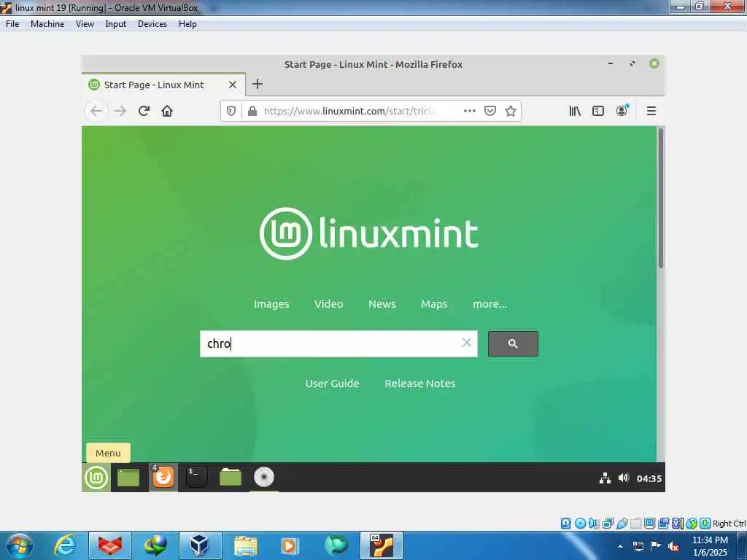Show desktop from Mint panel

[128, 477]
